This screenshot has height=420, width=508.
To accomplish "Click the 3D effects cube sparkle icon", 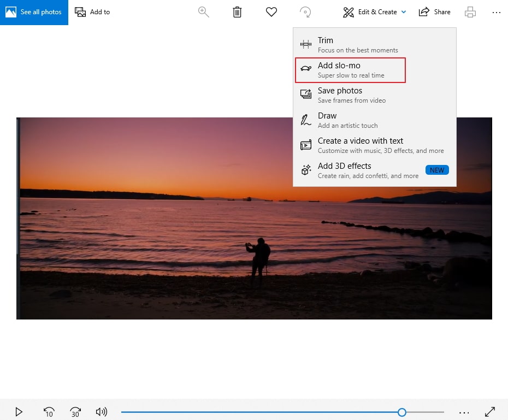I will [x=306, y=169].
